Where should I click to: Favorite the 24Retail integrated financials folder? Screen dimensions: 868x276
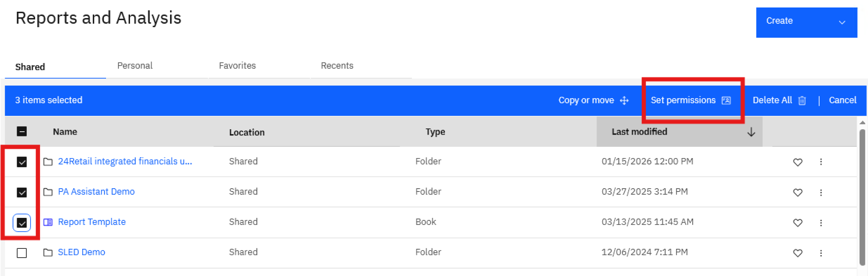[797, 162]
